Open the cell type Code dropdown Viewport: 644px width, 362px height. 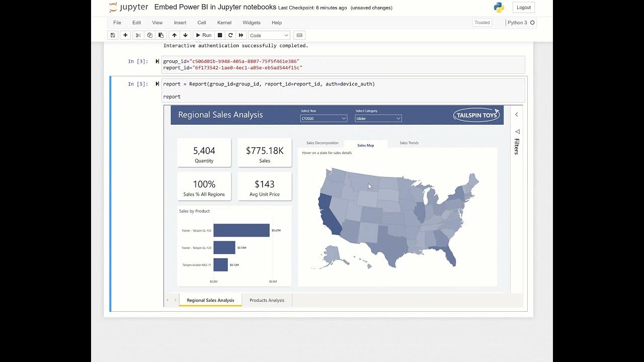coord(269,35)
